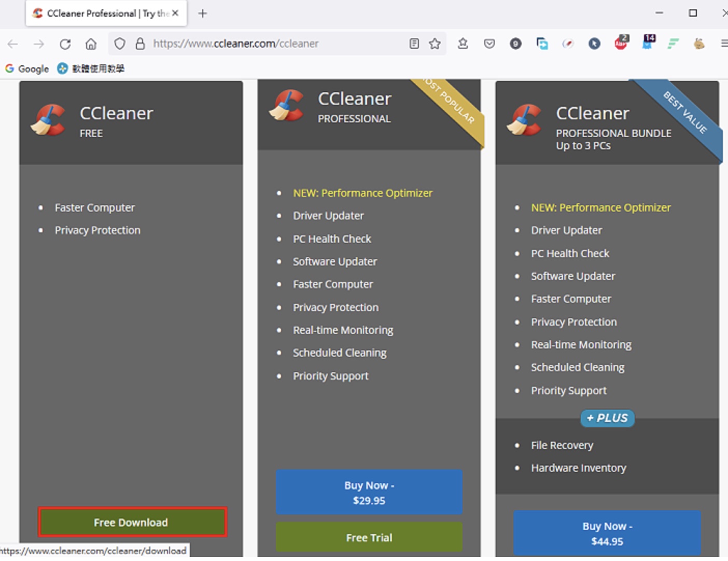Click the pill-shaped extension icon
Viewport: 728px width, 561px height.
click(568, 44)
